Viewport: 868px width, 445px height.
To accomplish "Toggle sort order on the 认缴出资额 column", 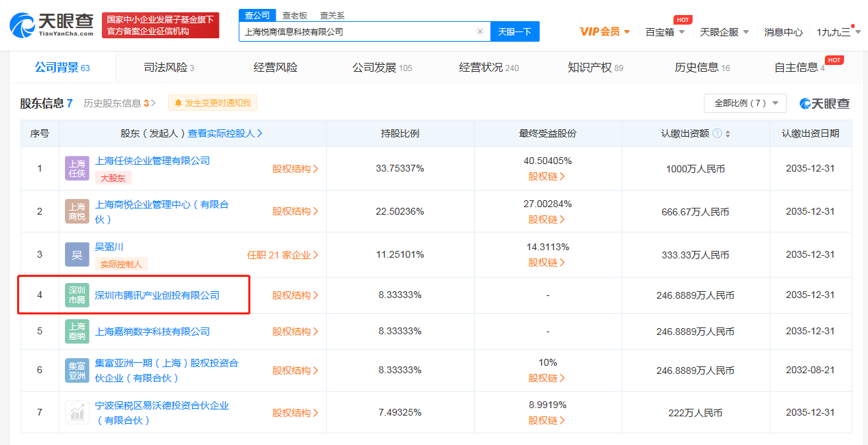I will pyautogui.click(x=726, y=134).
